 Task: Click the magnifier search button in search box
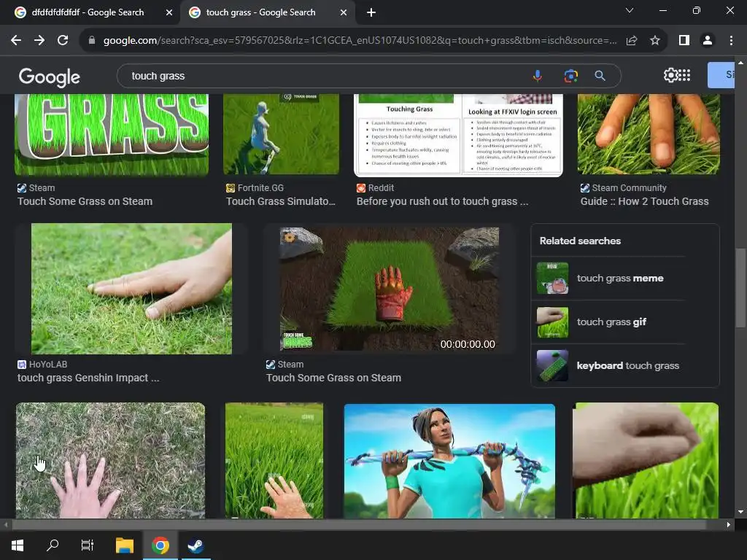pos(600,76)
